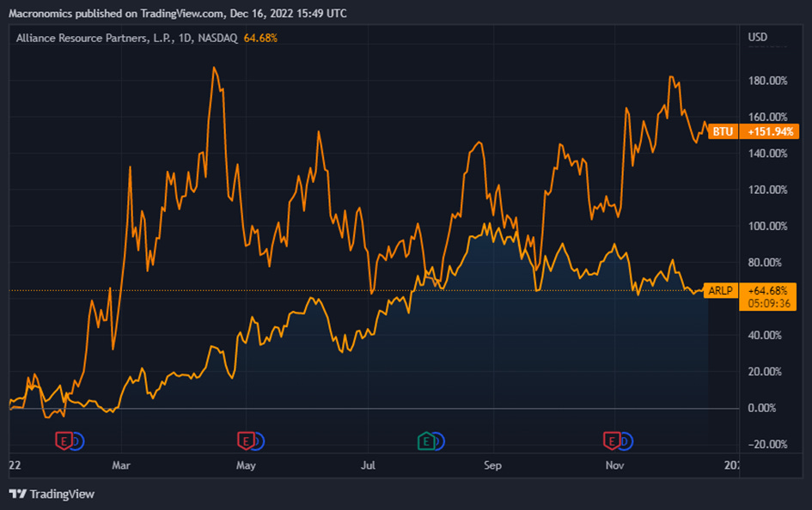This screenshot has width=812, height=510.
Task: Click the dividend D marker near May
Action: (259, 441)
